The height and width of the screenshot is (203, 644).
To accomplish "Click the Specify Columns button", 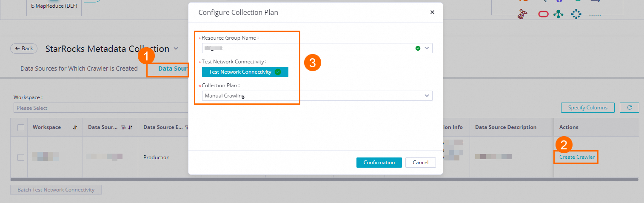I will tap(588, 108).
